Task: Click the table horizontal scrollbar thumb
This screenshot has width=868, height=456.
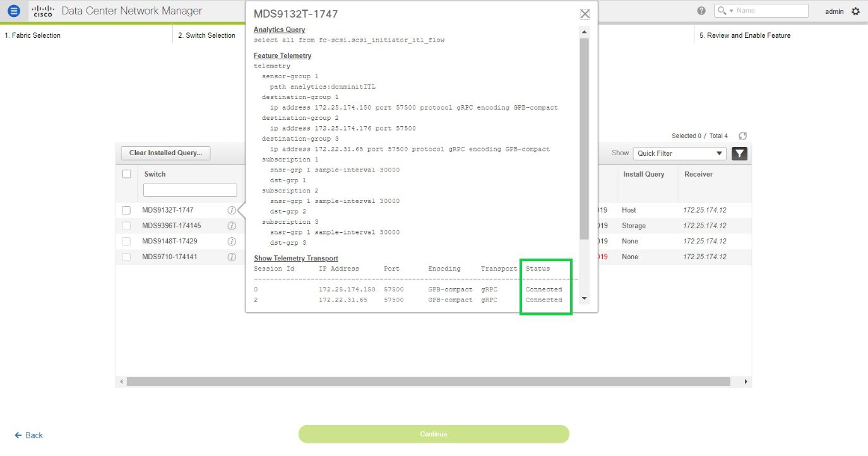Action: click(x=428, y=382)
